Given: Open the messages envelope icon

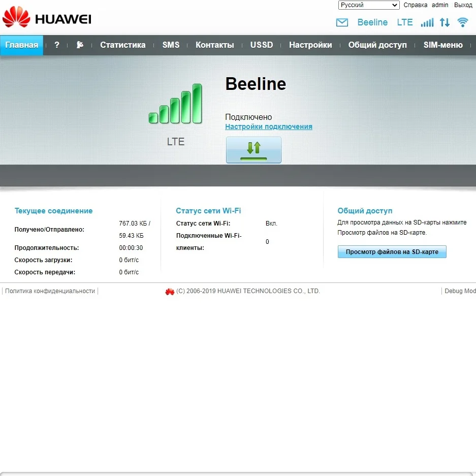Looking at the screenshot, I should pos(342,22).
